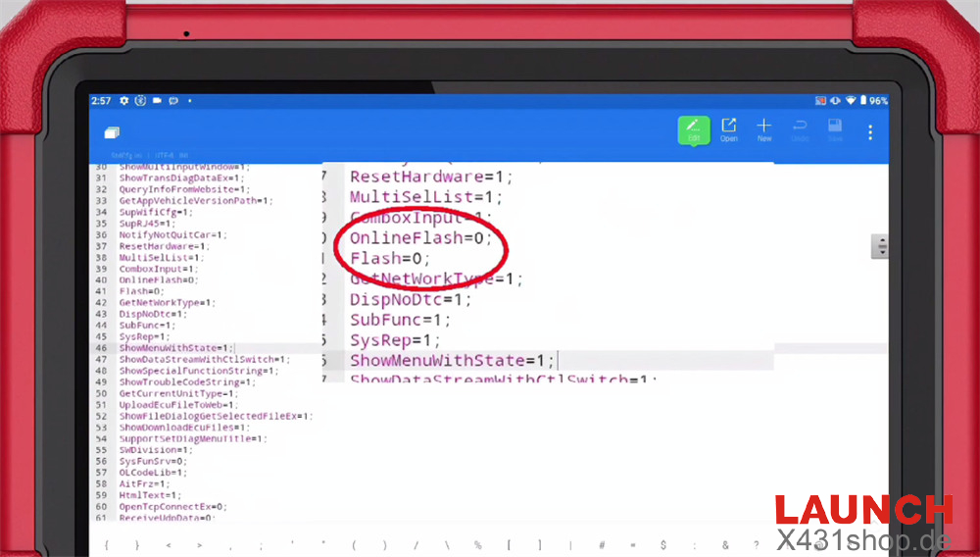
Task: Grab the scroll handle on the right edge
Action: 882,247
